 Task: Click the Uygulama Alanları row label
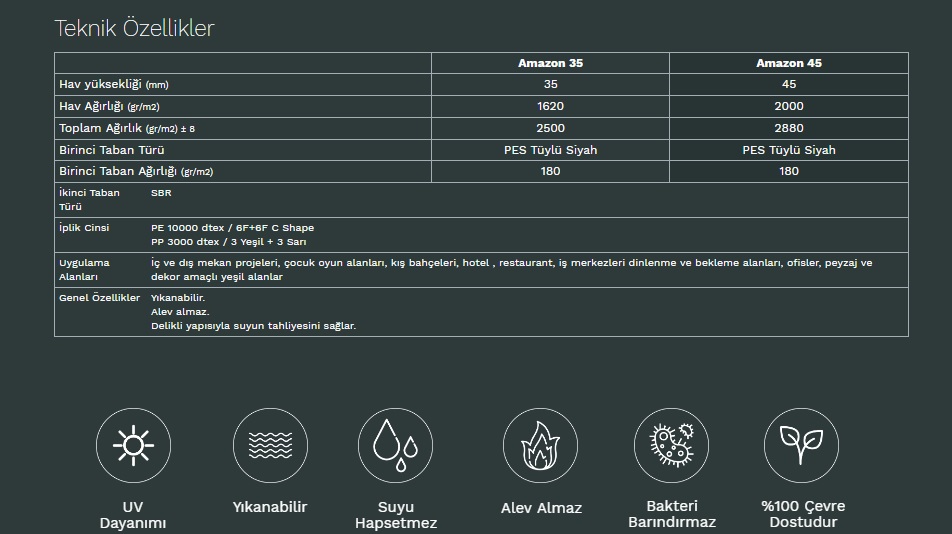coord(84,270)
